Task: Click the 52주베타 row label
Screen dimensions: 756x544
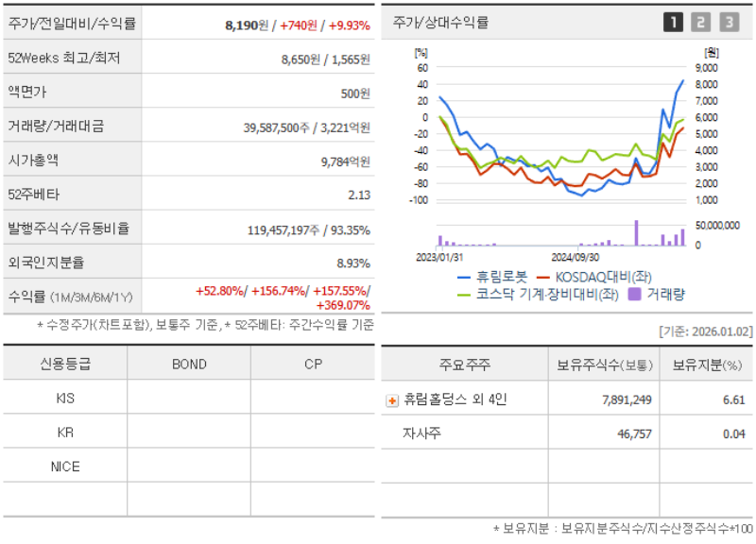Action: click(33, 195)
